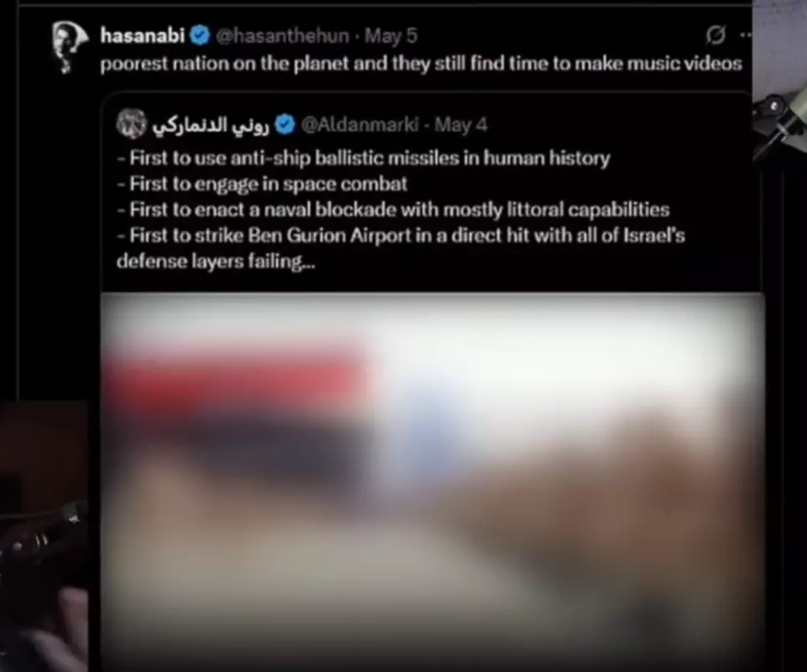
Task: Open the tweet's more options ellipsis
Action: coord(745,35)
